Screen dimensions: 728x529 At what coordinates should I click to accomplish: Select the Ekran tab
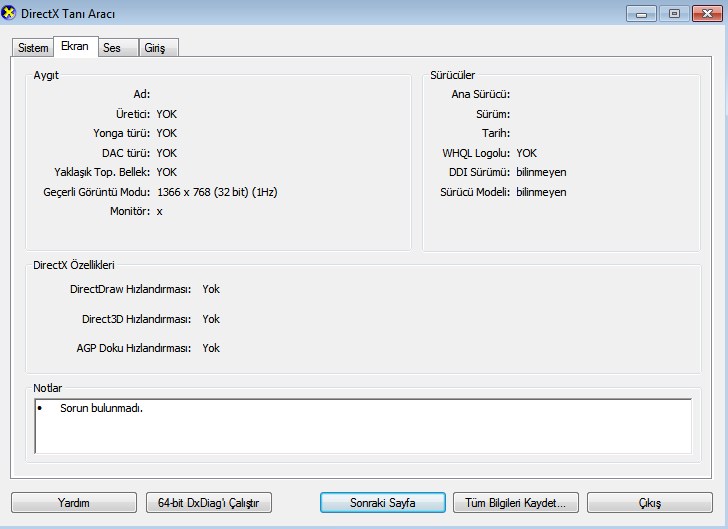click(75, 46)
